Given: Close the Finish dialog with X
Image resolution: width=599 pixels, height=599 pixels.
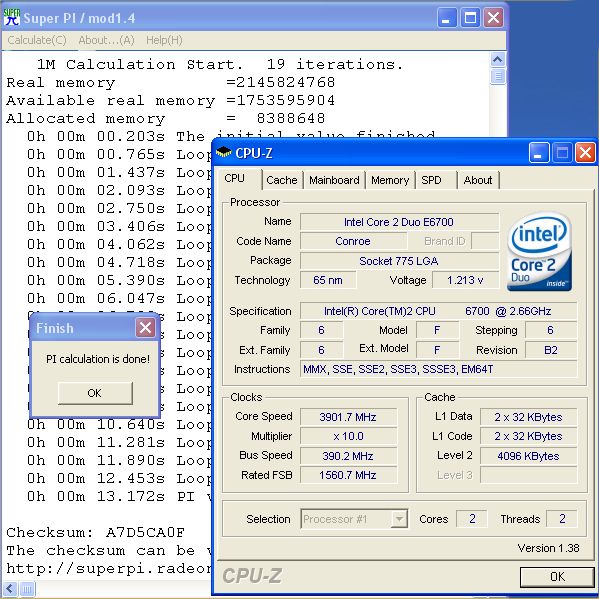Looking at the screenshot, I should (145, 328).
